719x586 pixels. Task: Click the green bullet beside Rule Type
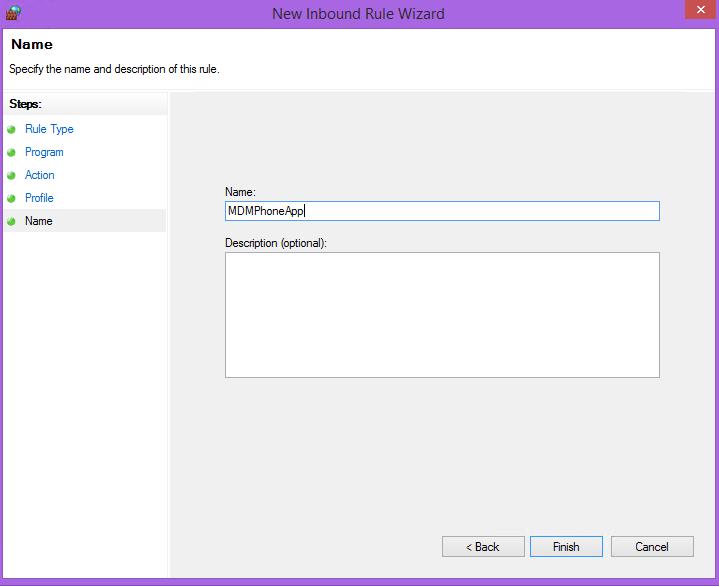(11, 129)
